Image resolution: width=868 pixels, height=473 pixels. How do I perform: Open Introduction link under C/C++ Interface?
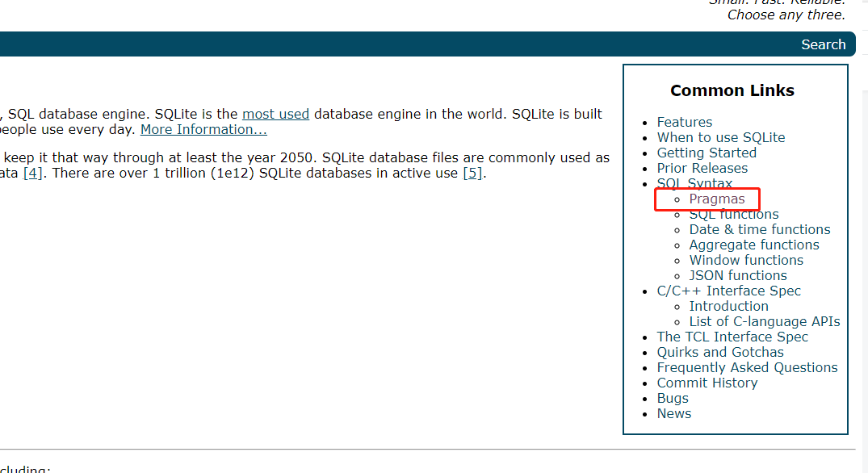click(728, 307)
